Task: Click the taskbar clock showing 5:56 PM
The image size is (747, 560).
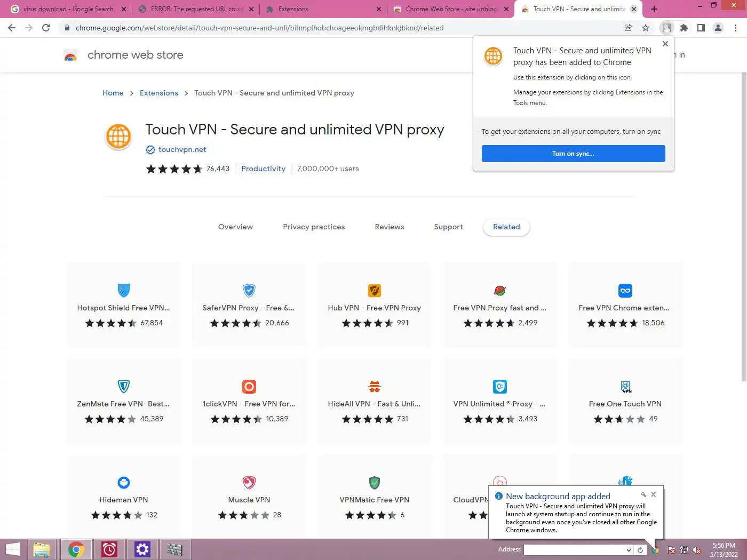Action: [724, 550]
